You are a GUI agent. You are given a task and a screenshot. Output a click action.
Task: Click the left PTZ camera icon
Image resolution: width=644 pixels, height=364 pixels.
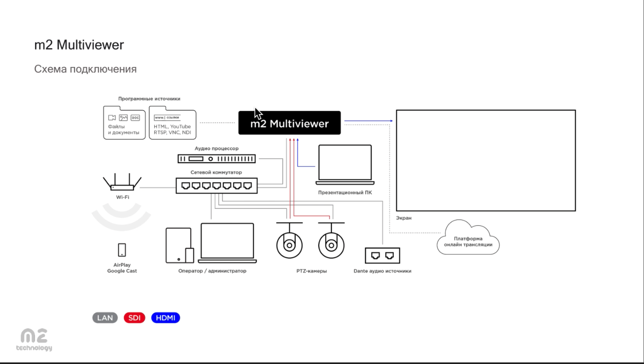click(289, 242)
